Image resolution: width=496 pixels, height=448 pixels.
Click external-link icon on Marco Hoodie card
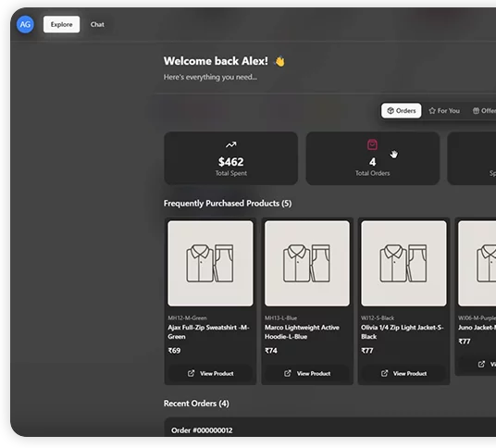coord(288,373)
